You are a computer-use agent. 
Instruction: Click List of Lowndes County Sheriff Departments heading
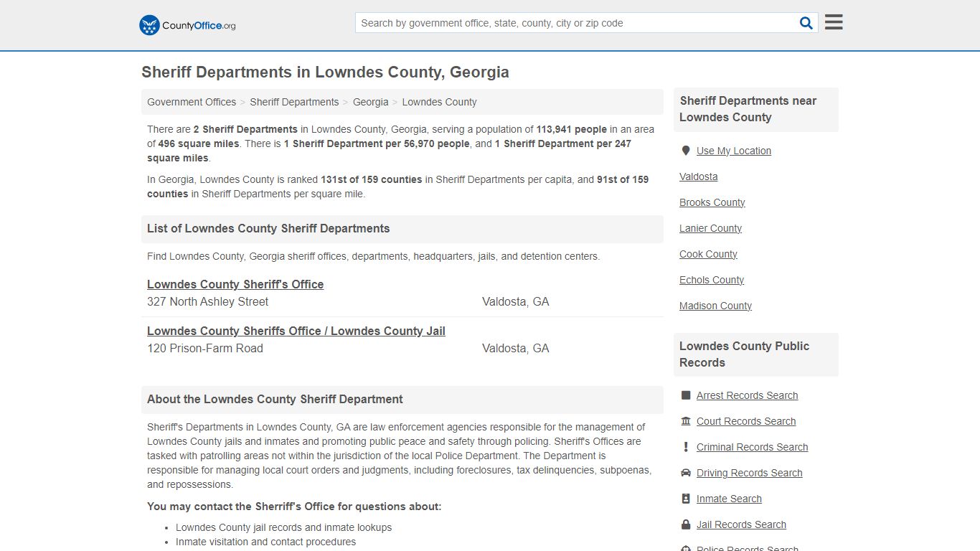coord(268,229)
